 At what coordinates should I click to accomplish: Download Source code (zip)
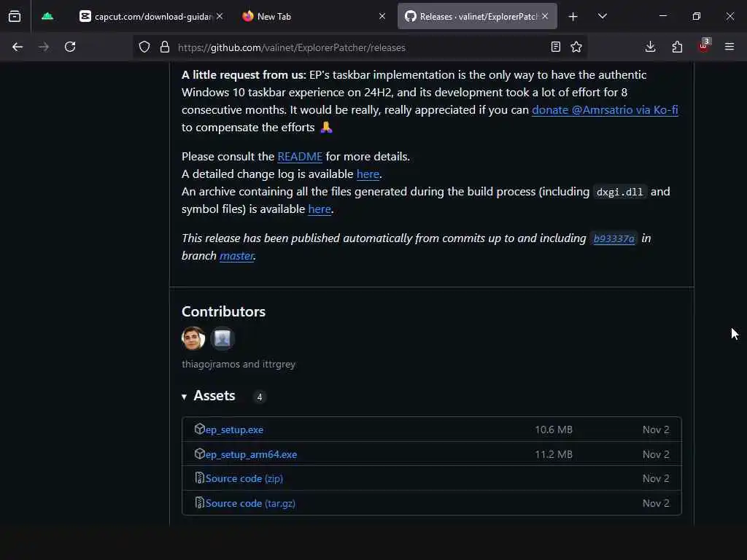[244, 478]
